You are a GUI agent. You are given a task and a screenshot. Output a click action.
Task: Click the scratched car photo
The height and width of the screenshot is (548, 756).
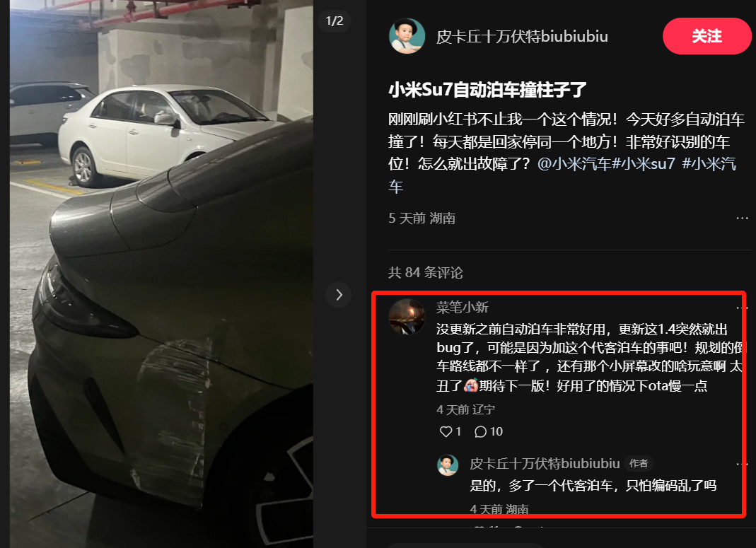tap(161, 274)
